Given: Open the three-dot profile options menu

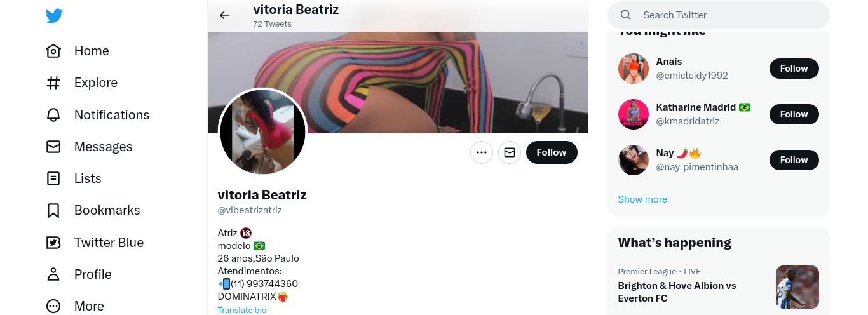Looking at the screenshot, I should [x=482, y=152].
